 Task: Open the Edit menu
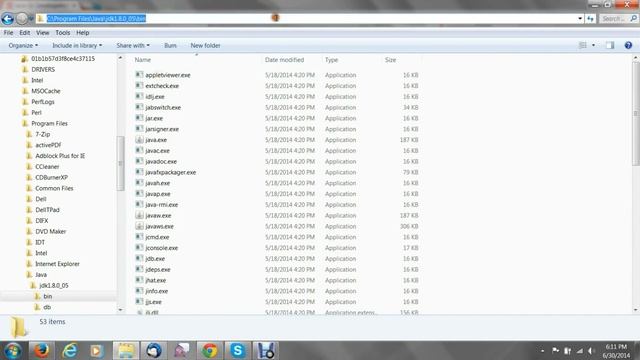click(24, 33)
